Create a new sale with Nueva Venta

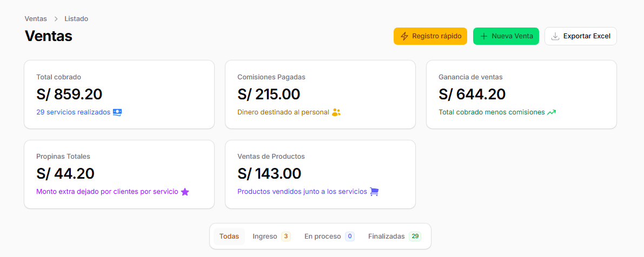coord(506,36)
